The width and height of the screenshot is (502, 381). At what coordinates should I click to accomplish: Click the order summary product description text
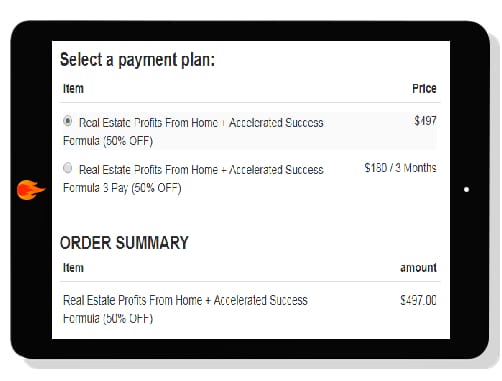pyautogui.click(x=185, y=309)
